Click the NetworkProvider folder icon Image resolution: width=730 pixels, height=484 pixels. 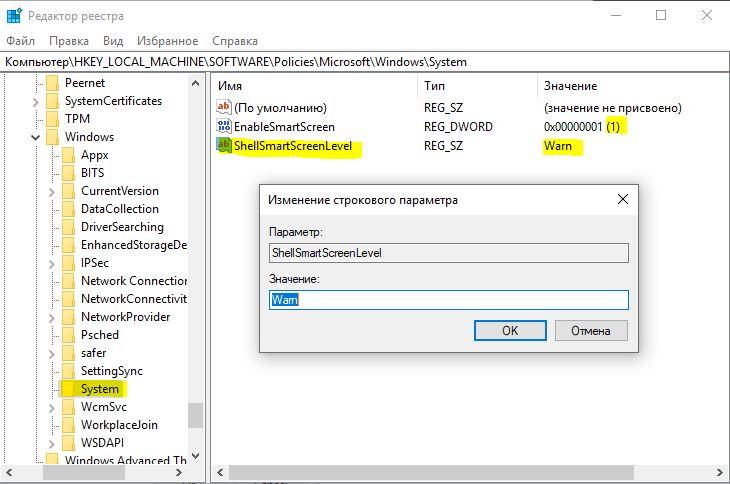[68, 317]
